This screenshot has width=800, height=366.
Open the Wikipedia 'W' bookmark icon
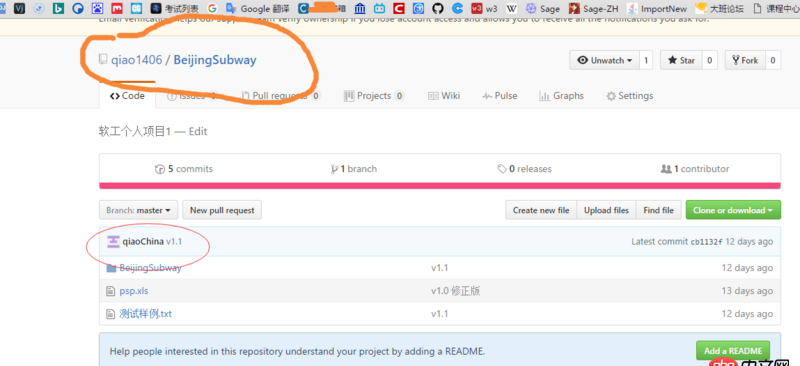[x=511, y=8]
